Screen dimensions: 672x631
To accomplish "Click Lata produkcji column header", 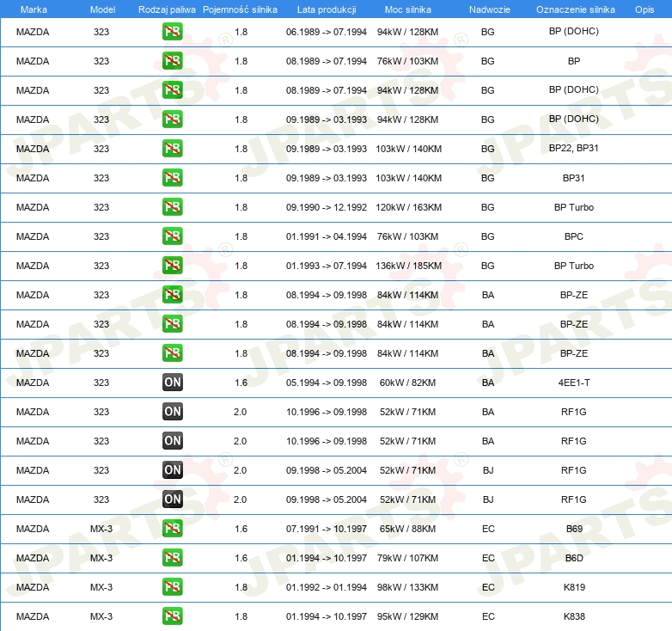I will [x=327, y=9].
